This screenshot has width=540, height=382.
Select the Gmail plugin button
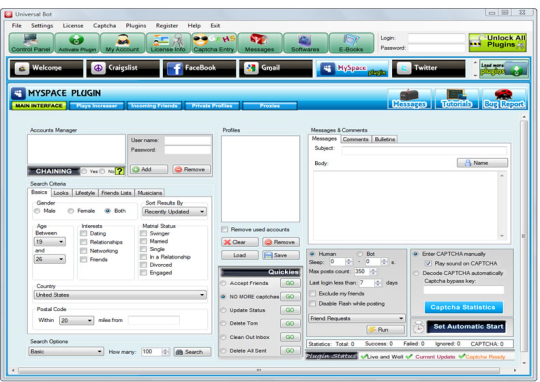tap(276, 68)
